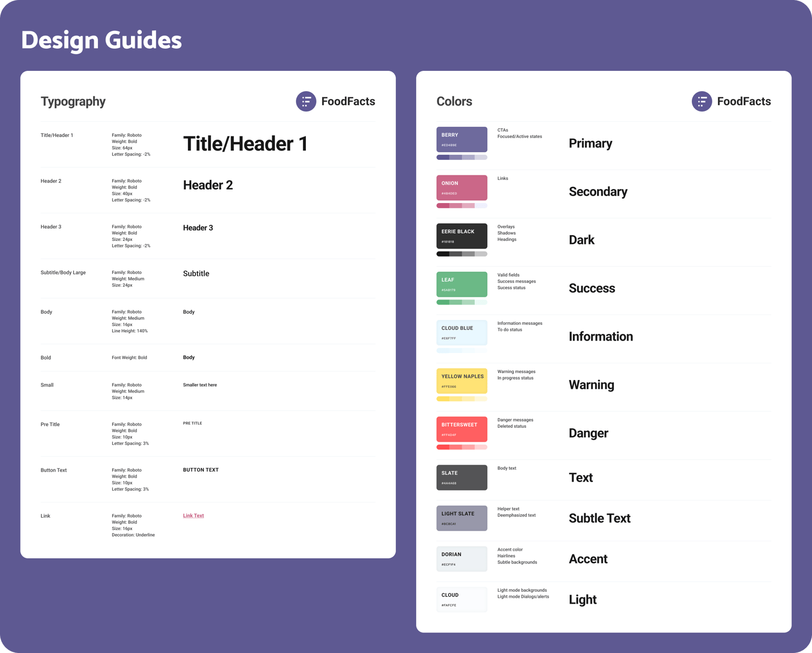Click 'Light mode Dialogs/alerts' usage note
The image size is (812, 653).
coord(523,597)
